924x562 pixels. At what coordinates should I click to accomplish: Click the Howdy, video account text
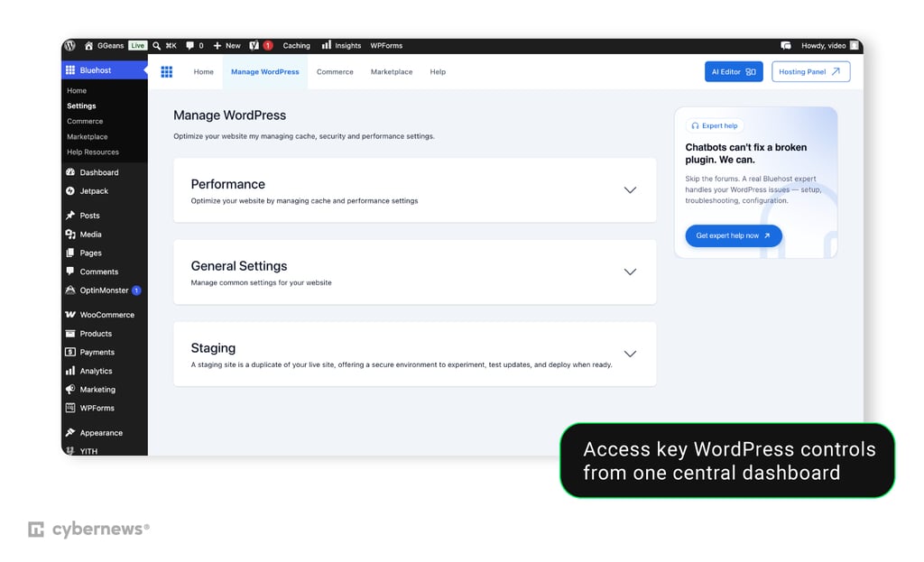[823, 45]
